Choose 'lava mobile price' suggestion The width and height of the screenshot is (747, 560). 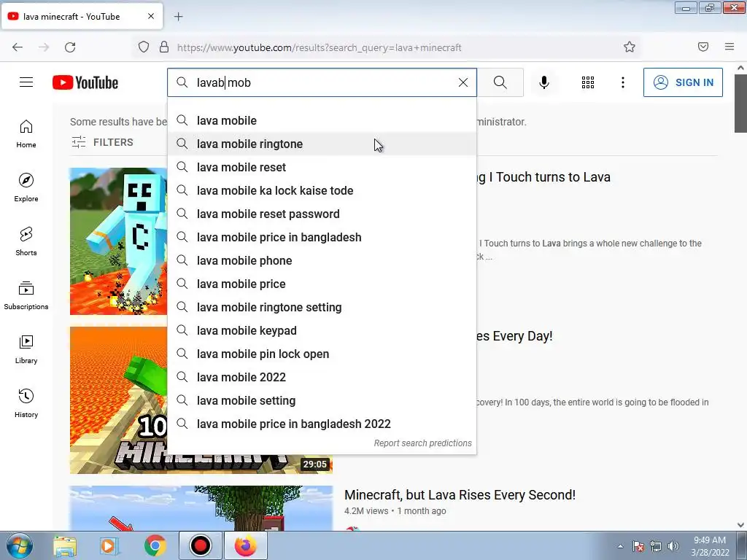pos(322,284)
